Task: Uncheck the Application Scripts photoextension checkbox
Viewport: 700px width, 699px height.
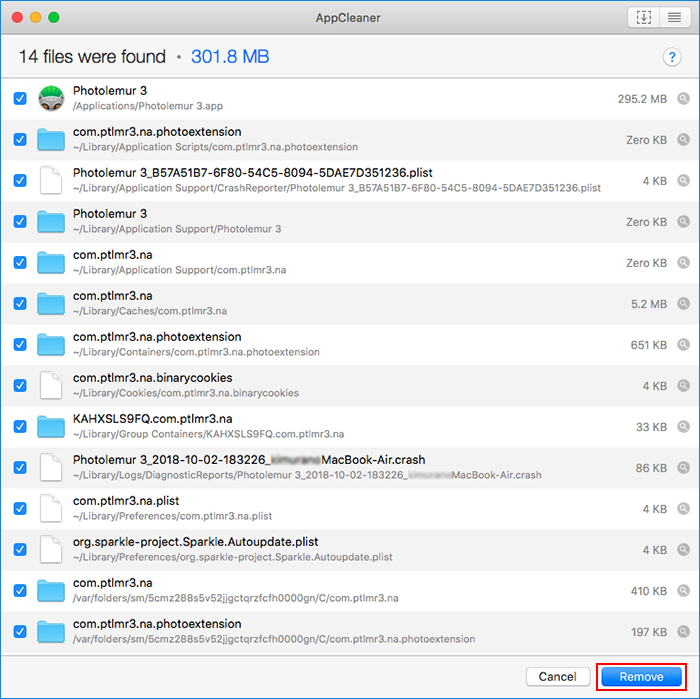Action: pyautogui.click(x=20, y=139)
